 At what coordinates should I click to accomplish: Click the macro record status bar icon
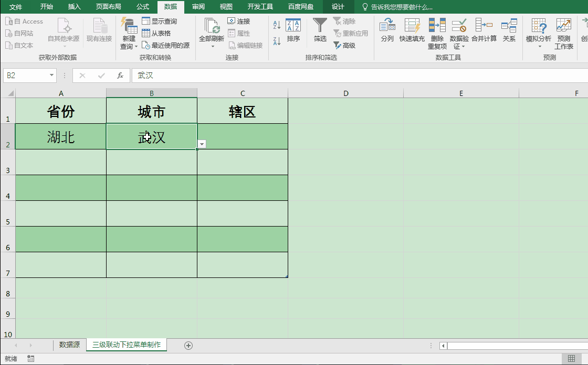31,359
